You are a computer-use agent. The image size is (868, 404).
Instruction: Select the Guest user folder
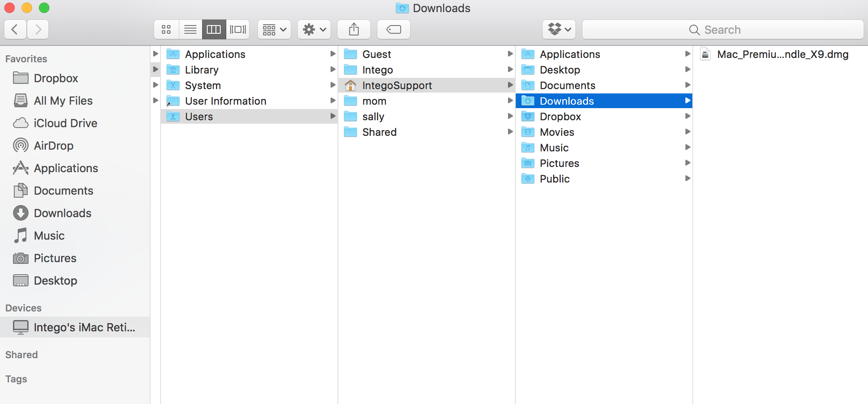[x=427, y=54]
